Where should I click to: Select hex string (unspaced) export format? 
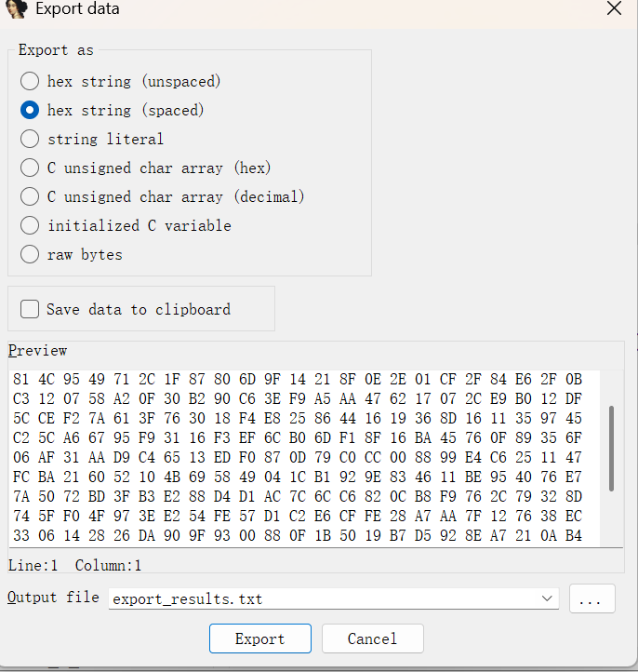pos(30,81)
